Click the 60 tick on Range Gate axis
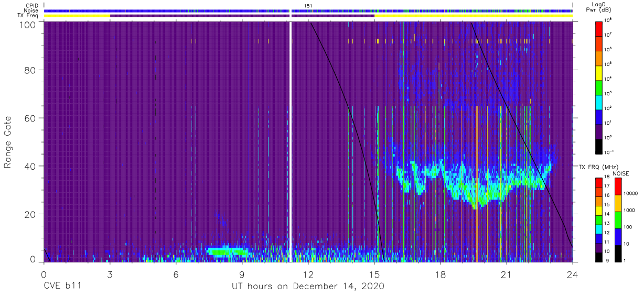The height and width of the screenshot is (297, 644). tap(29, 118)
